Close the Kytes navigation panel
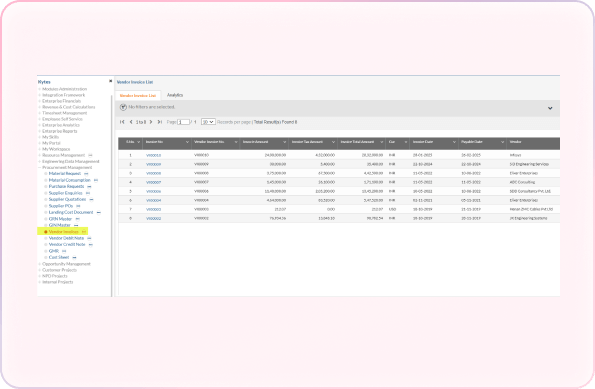This screenshot has height=389, width=595. tap(110, 81)
